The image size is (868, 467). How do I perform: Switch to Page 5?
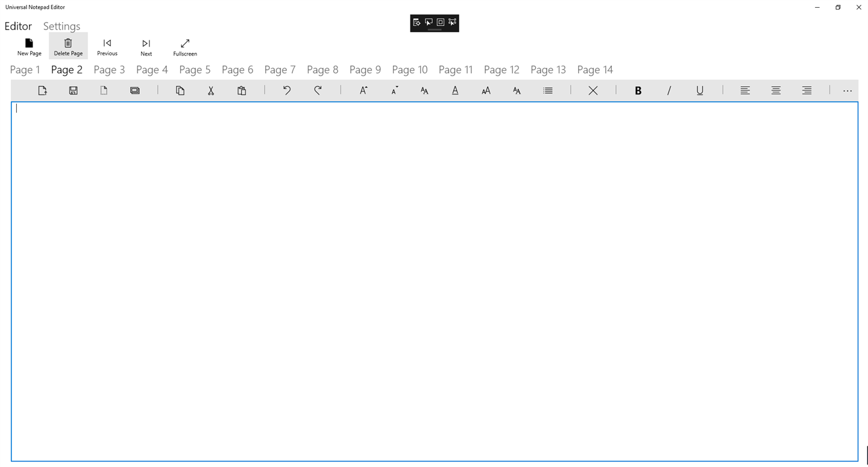(x=195, y=70)
